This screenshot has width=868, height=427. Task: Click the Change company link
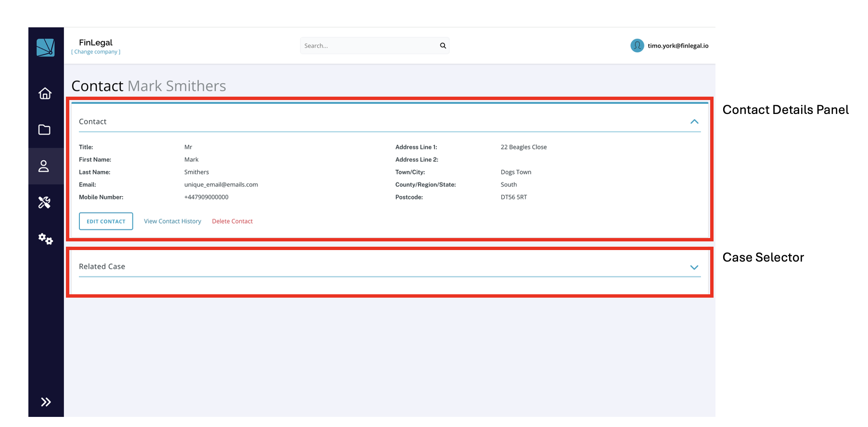pos(96,52)
